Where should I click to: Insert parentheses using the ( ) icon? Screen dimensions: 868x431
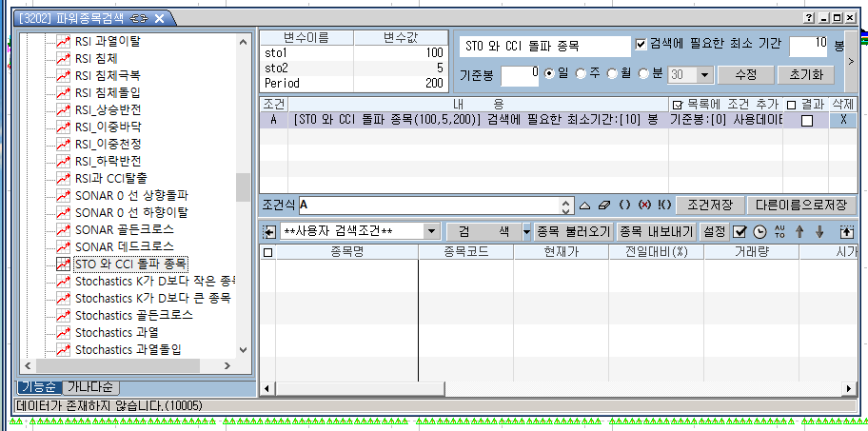625,206
